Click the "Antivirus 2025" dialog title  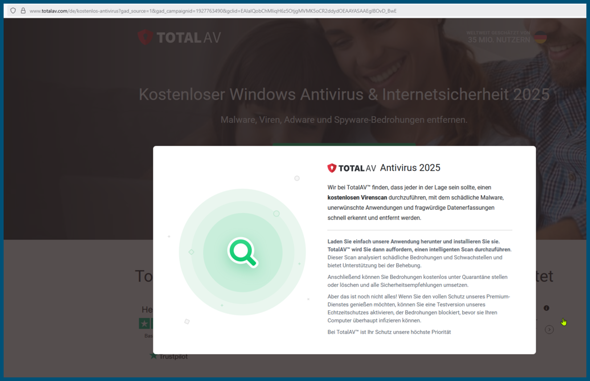[410, 168]
